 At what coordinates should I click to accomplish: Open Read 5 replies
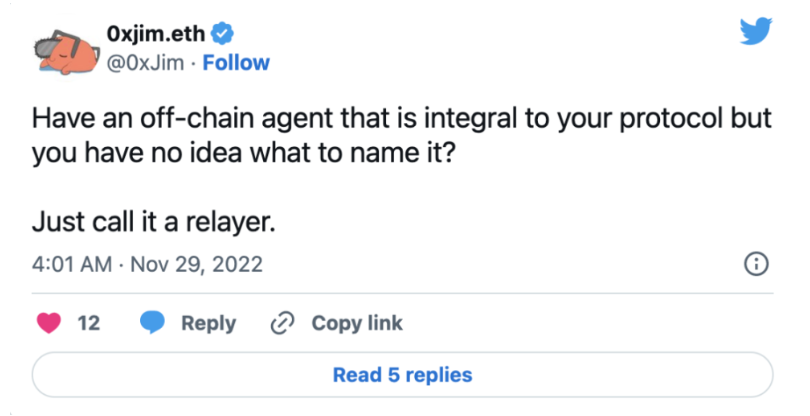402,375
